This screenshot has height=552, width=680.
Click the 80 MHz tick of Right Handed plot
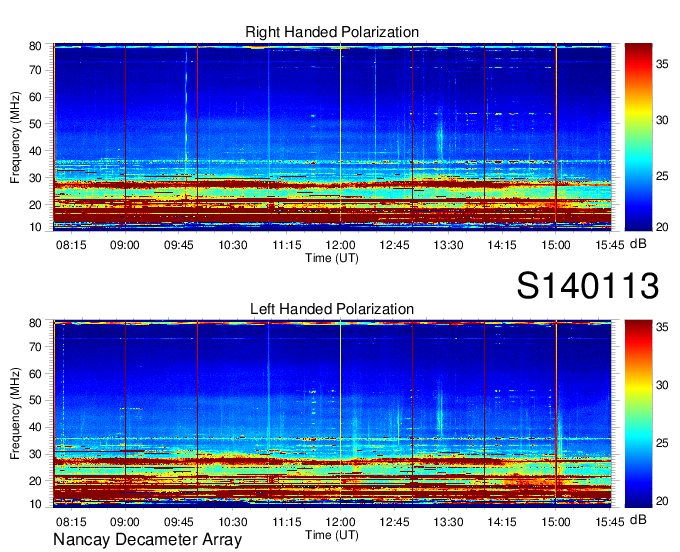(x=35, y=46)
